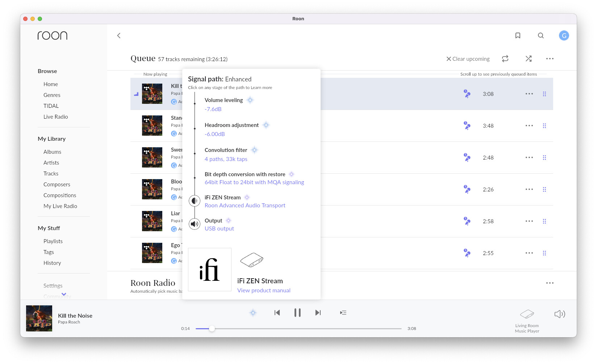Toggle queue loop mode
The image size is (597, 364).
click(x=505, y=59)
